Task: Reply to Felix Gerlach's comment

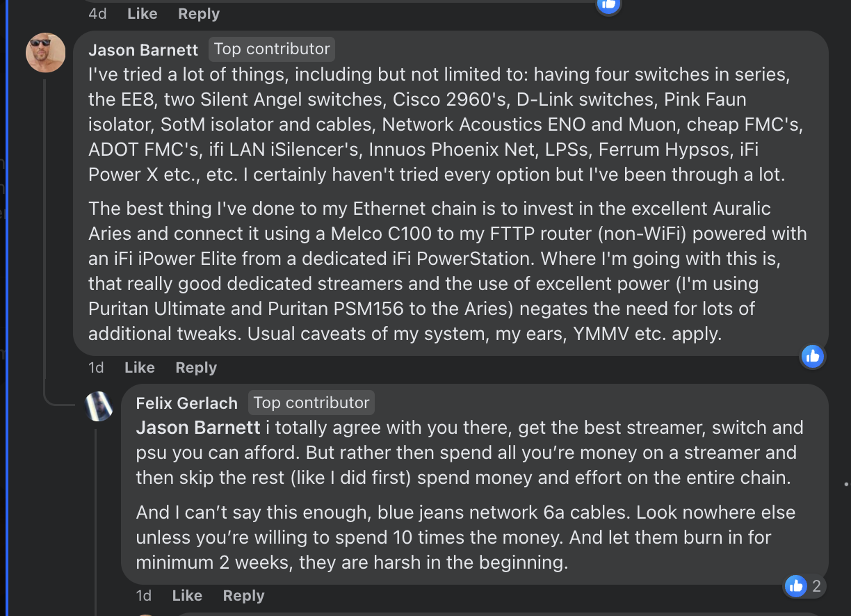Action: pyautogui.click(x=243, y=596)
